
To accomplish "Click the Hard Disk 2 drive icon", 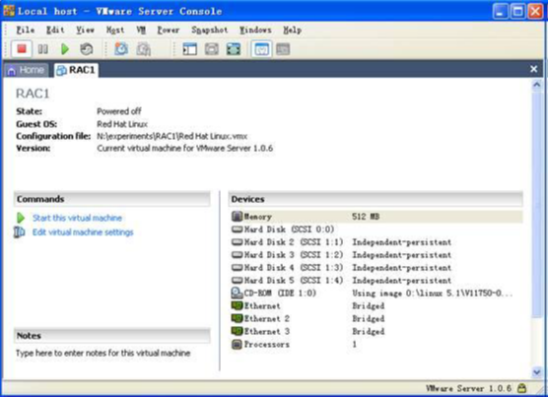I will click(x=237, y=242).
